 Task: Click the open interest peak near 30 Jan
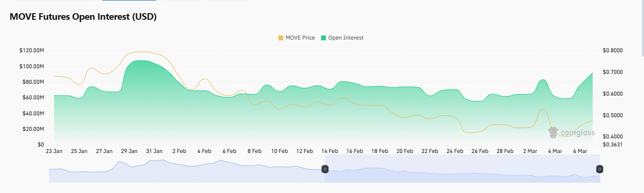click(139, 61)
